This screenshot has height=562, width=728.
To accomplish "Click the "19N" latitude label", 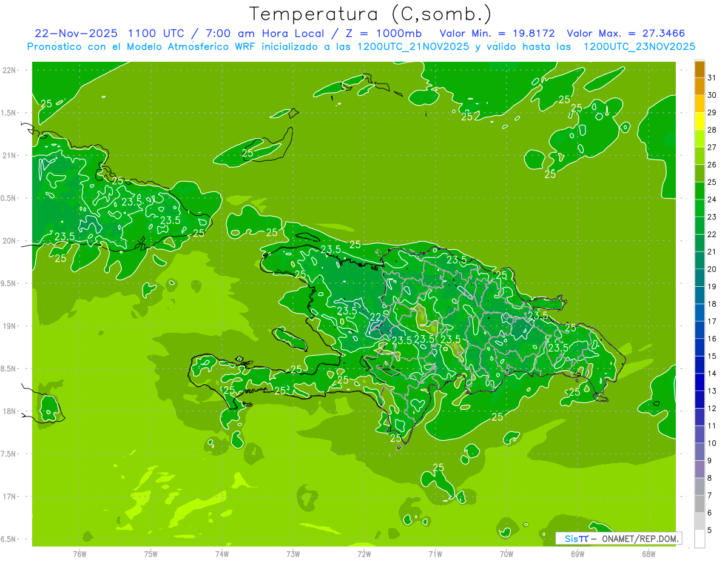I will (9, 326).
